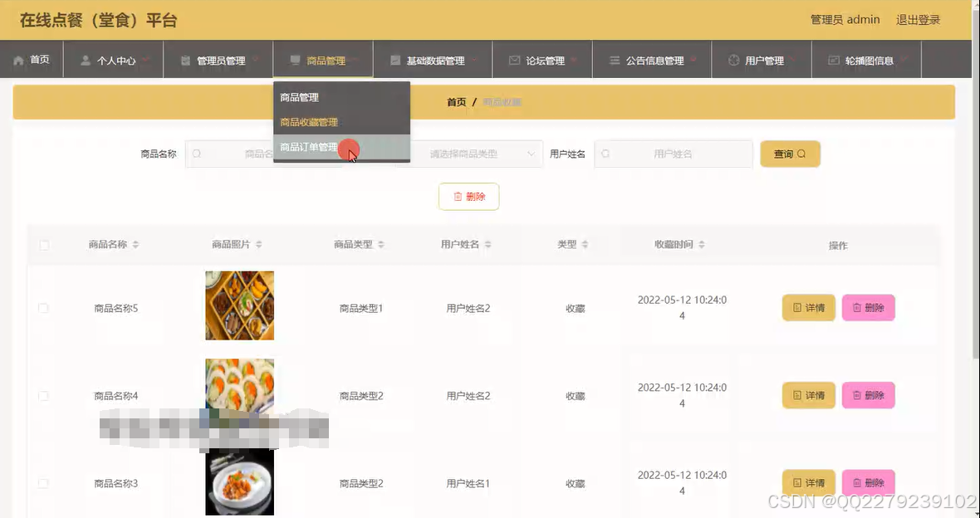
Task: Click the 轮播图信息 image icon
Action: [x=832, y=59]
